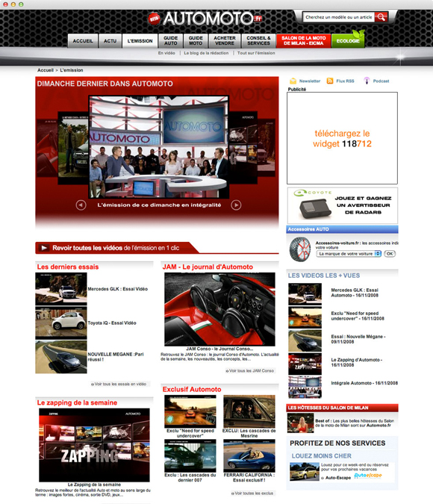Click Exclu Need for speed undercover thumbnail
The height and width of the screenshot is (504, 433).
[x=190, y=411]
